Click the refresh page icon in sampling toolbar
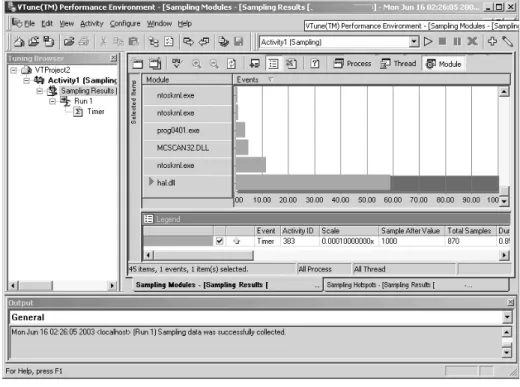The image size is (520, 387). [x=231, y=63]
